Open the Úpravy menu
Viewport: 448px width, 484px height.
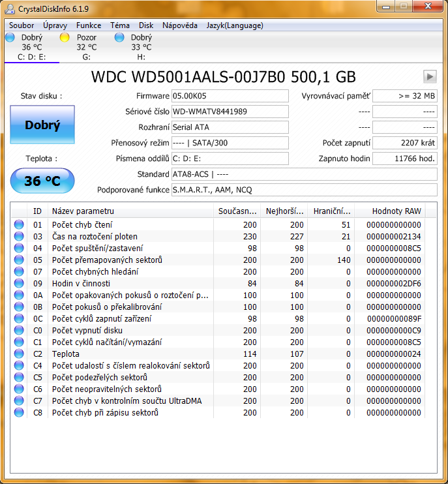(x=55, y=25)
